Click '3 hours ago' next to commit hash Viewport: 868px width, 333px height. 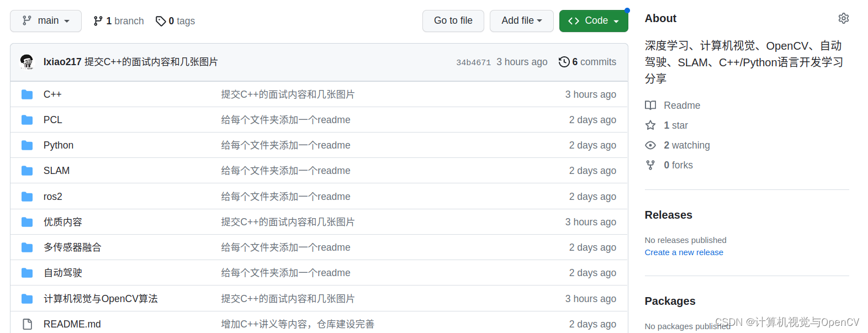click(522, 62)
